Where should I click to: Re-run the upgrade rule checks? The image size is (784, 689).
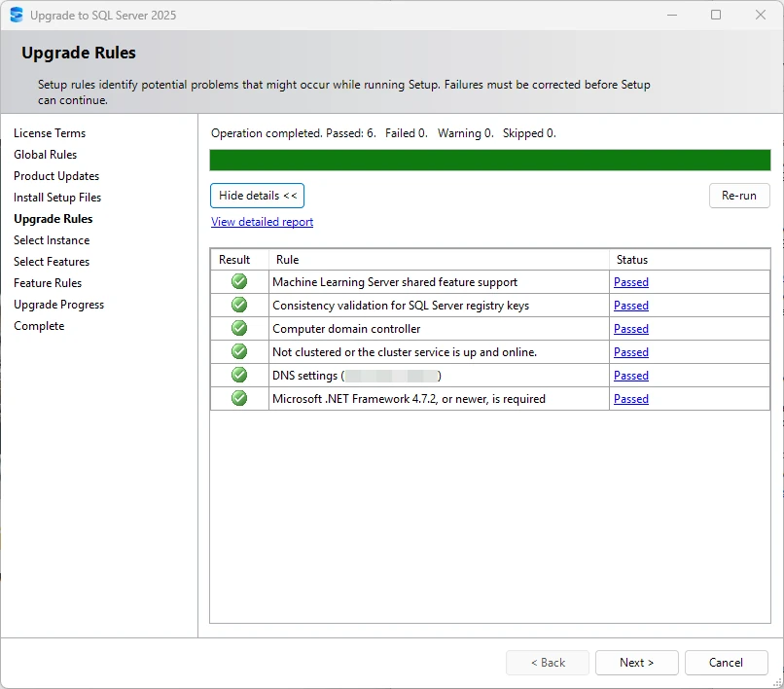(x=739, y=196)
